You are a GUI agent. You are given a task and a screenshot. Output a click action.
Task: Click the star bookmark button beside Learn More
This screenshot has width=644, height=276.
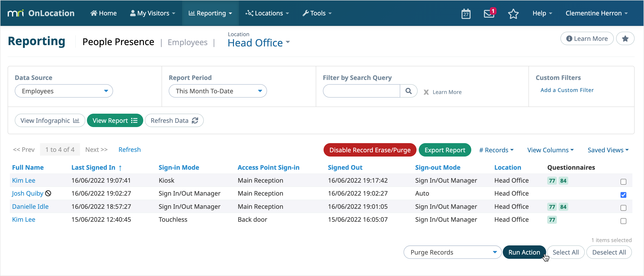coord(625,38)
